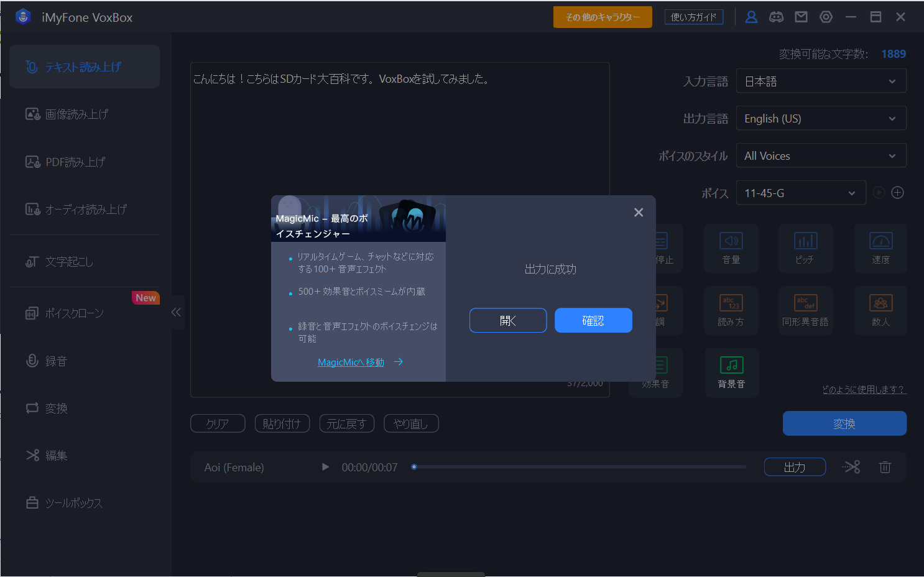Open the 文字起こし sidebar item

69,262
